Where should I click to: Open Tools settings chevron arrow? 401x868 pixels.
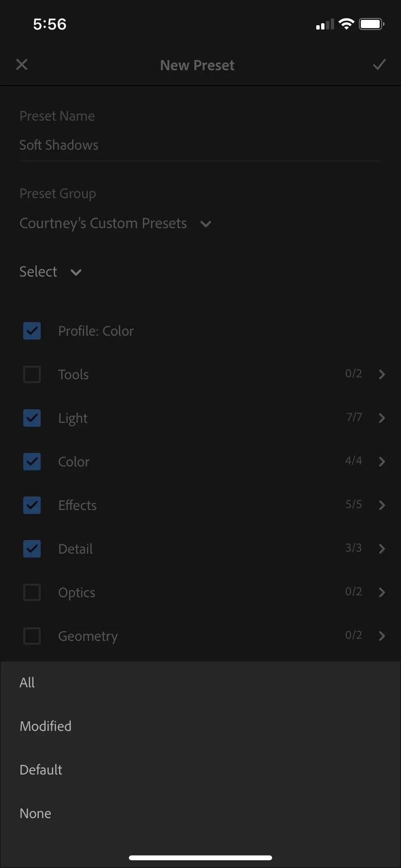click(382, 374)
